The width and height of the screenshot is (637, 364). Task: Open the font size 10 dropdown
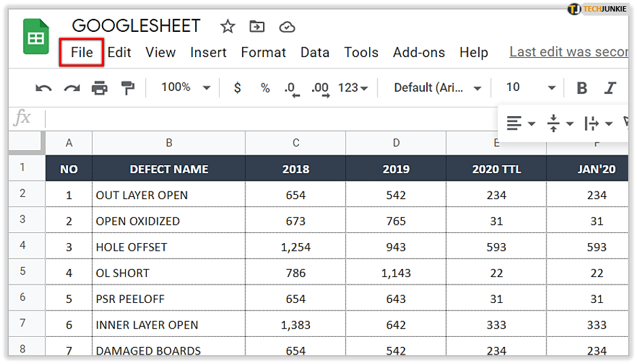coord(530,88)
